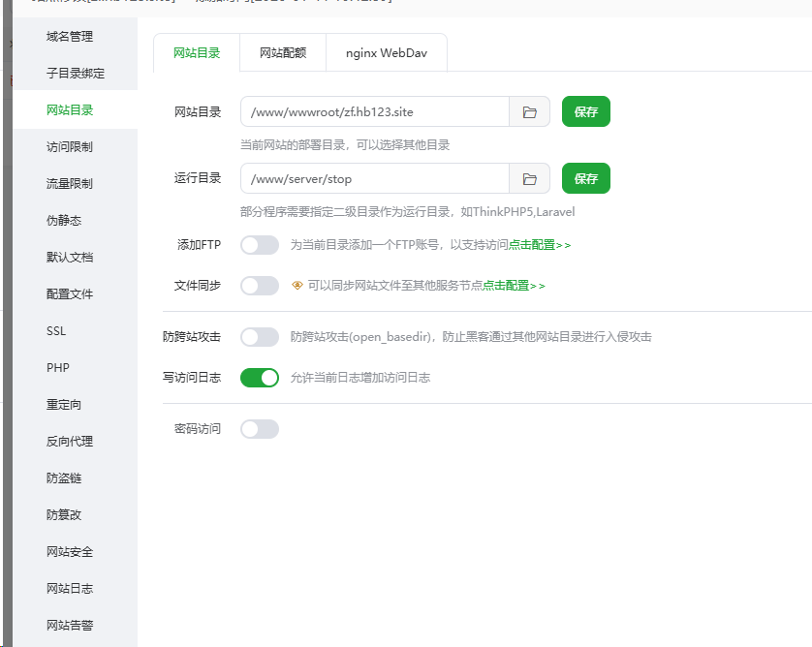The width and height of the screenshot is (812, 647).
Task: Turn on the 文件同步 toggle
Action: (x=260, y=286)
